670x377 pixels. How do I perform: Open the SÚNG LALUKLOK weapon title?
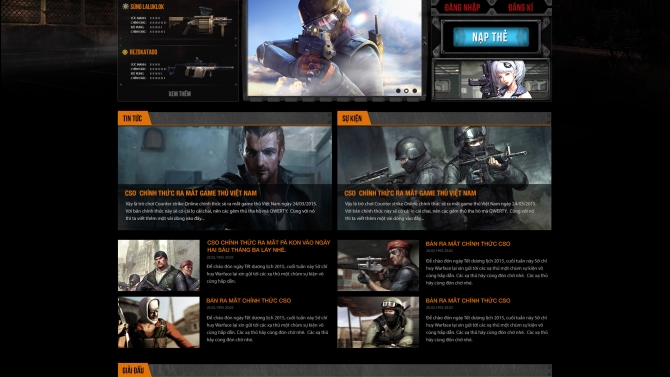point(147,6)
